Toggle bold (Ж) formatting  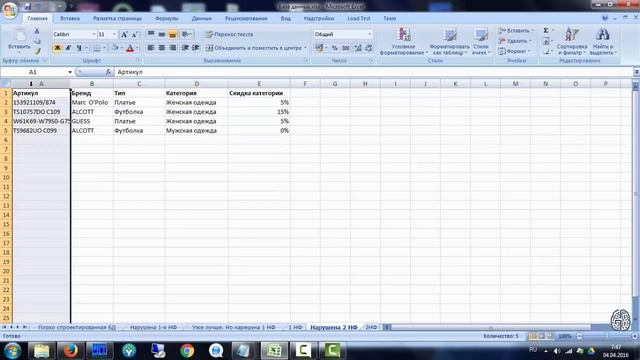click(58, 48)
